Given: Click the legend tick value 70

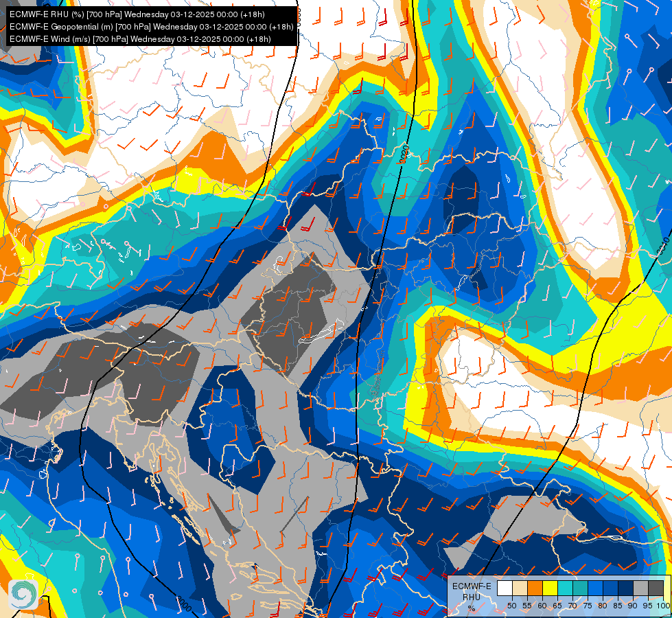Looking at the screenshot, I should [x=572, y=606].
